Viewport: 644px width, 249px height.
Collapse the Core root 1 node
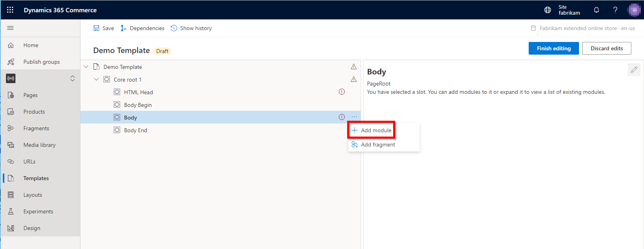[96, 80]
